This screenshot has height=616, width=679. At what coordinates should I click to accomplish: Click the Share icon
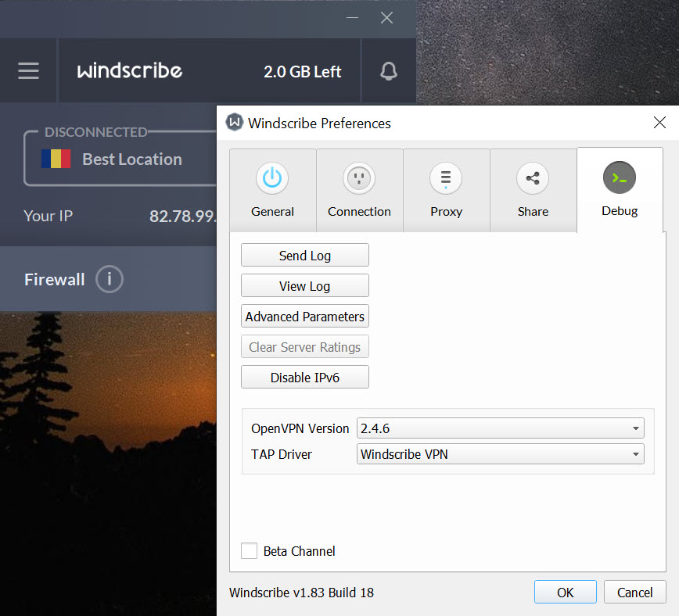pos(533,178)
